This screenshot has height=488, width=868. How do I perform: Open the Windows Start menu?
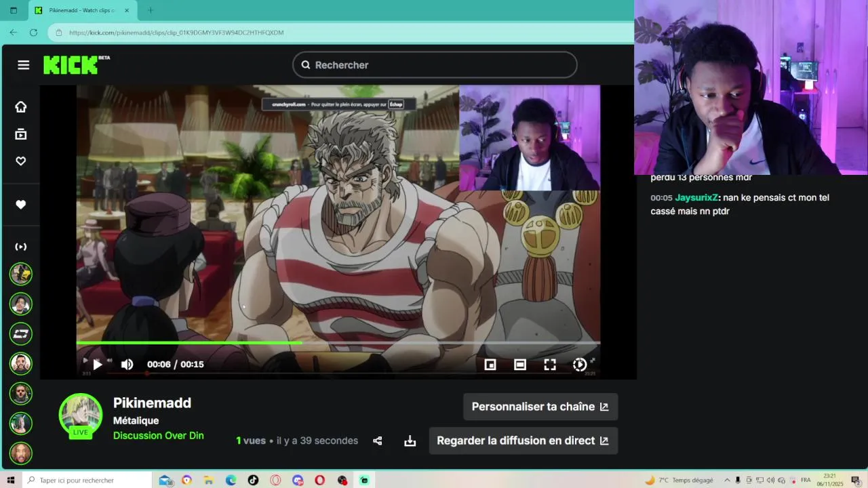point(11,480)
